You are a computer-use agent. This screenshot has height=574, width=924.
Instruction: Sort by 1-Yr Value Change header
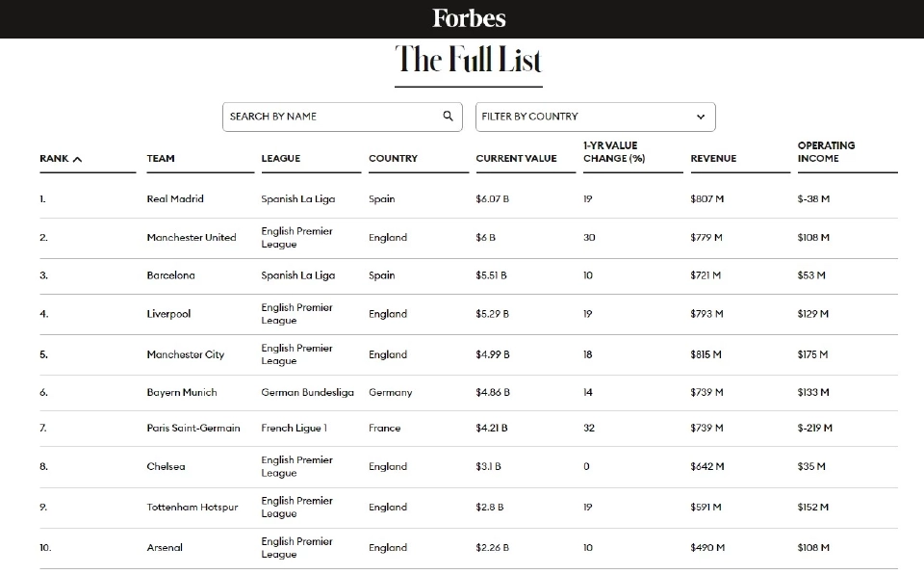point(614,152)
